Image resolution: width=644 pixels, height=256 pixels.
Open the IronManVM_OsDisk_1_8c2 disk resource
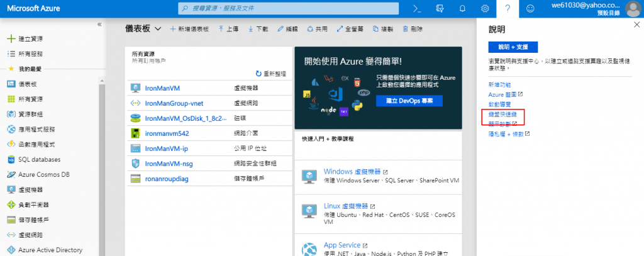point(186,118)
